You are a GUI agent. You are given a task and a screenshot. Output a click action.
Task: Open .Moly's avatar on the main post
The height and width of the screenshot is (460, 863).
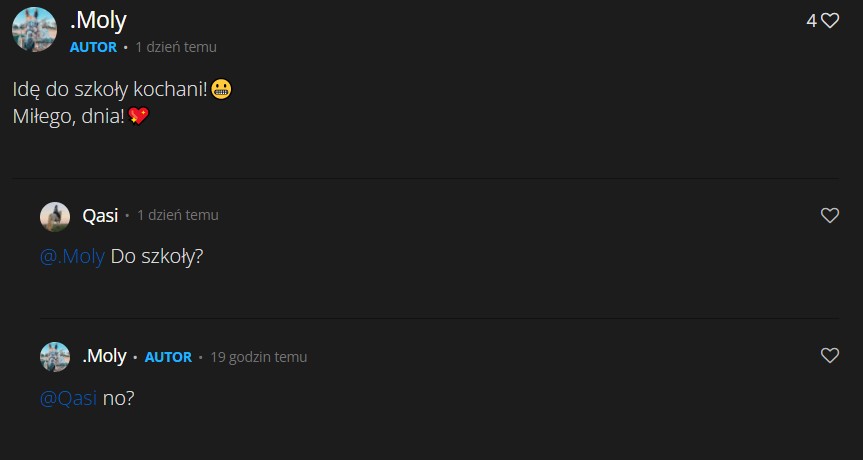[x=34, y=29]
